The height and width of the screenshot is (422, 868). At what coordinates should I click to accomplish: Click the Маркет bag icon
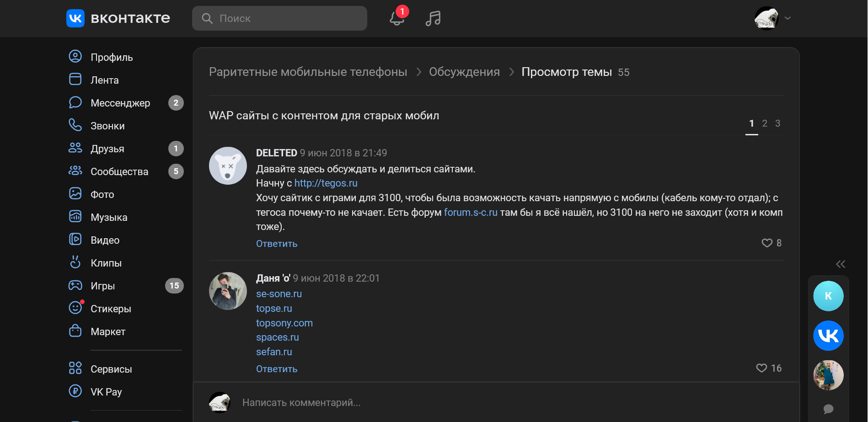tap(75, 331)
